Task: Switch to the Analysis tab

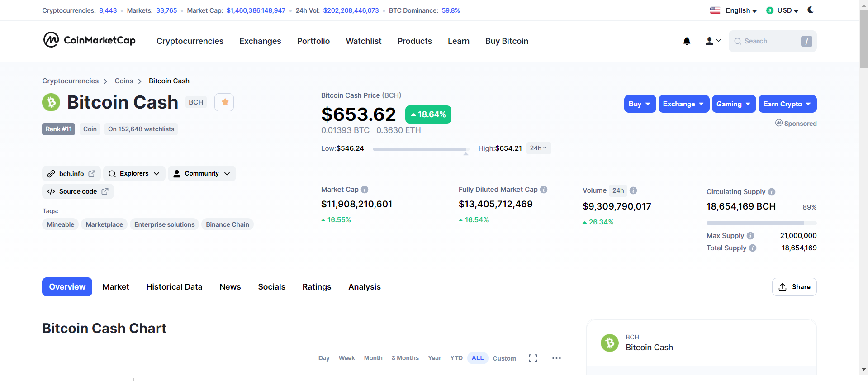Action: tap(365, 287)
